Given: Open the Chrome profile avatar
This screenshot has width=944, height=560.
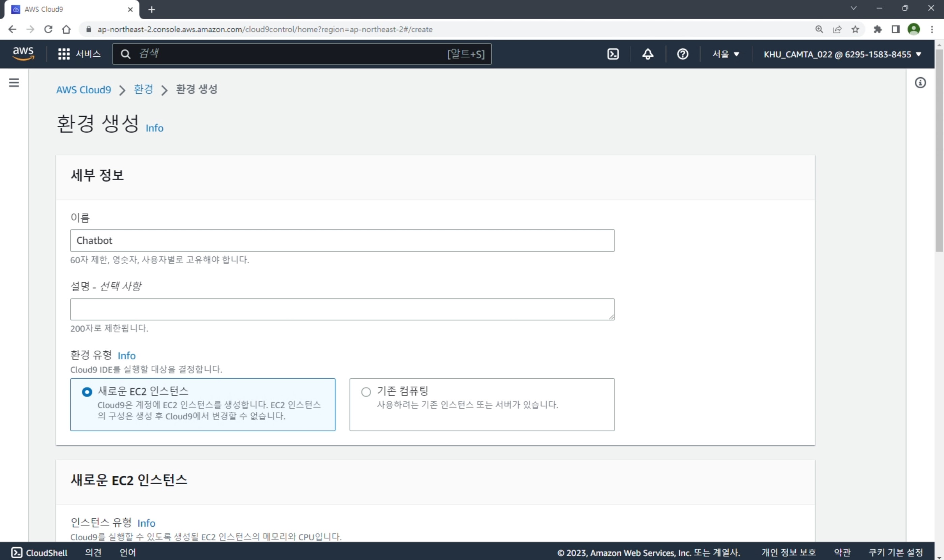Looking at the screenshot, I should 913,29.
